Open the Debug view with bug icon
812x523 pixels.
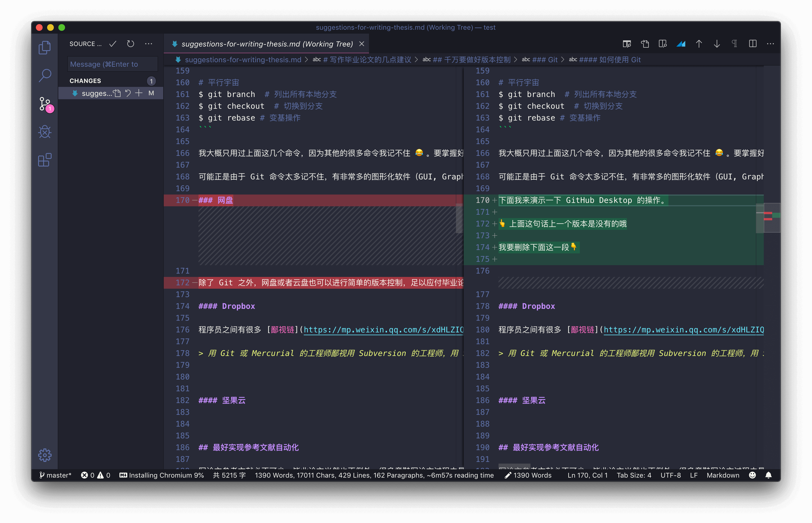pos(45,132)
